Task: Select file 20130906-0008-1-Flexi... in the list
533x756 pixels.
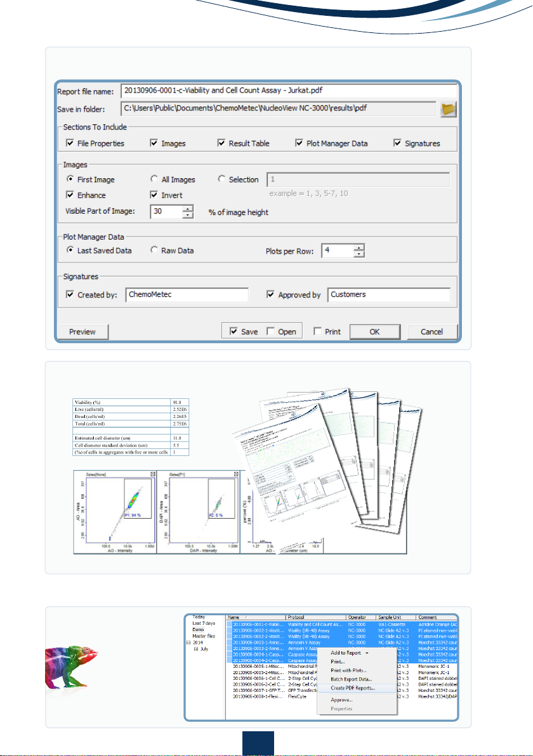Action: click(258, 696)
